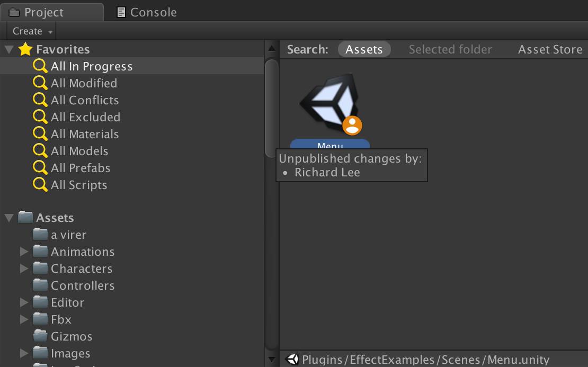Click the folder tree scrollbar down arrow
Screen dimensions: 588x367
pyautogui.click(x=272, y=360)
